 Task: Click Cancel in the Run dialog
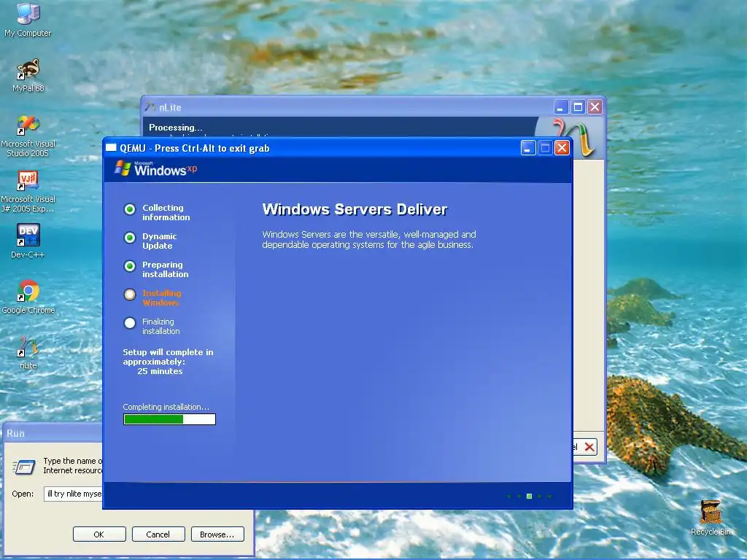[158, 534]
